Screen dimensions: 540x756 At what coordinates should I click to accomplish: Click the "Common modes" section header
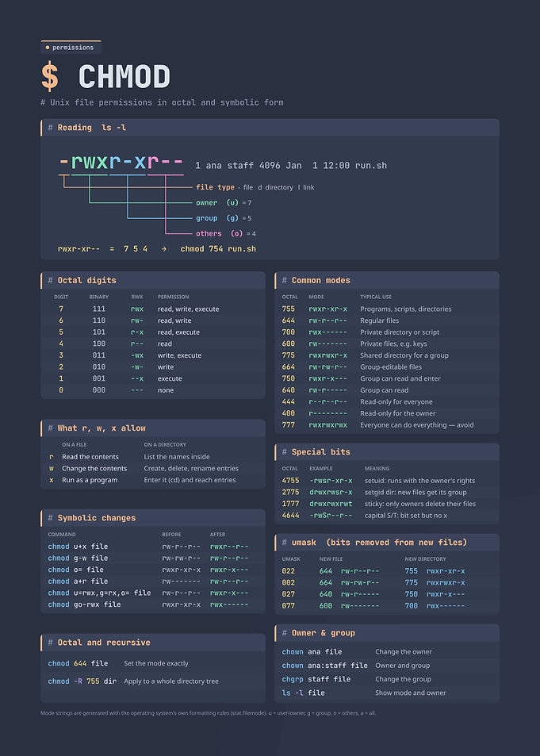[x=387, y=280]
